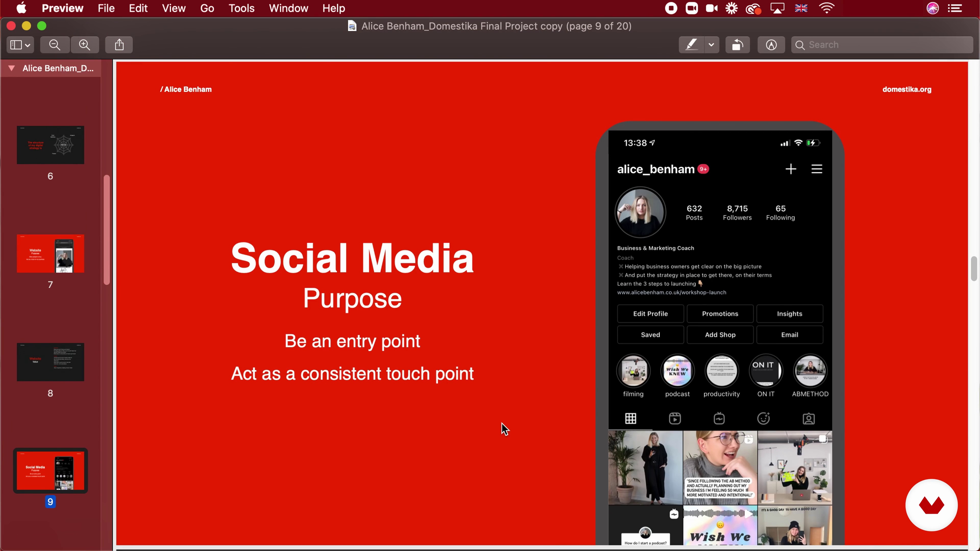Click the Creative Cloud menu bar icon
Viewport: 980px width, 551px height.
point(753,8)
